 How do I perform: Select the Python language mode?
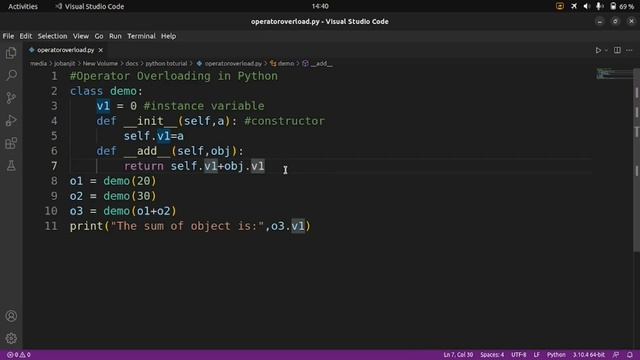pos(556,355)
